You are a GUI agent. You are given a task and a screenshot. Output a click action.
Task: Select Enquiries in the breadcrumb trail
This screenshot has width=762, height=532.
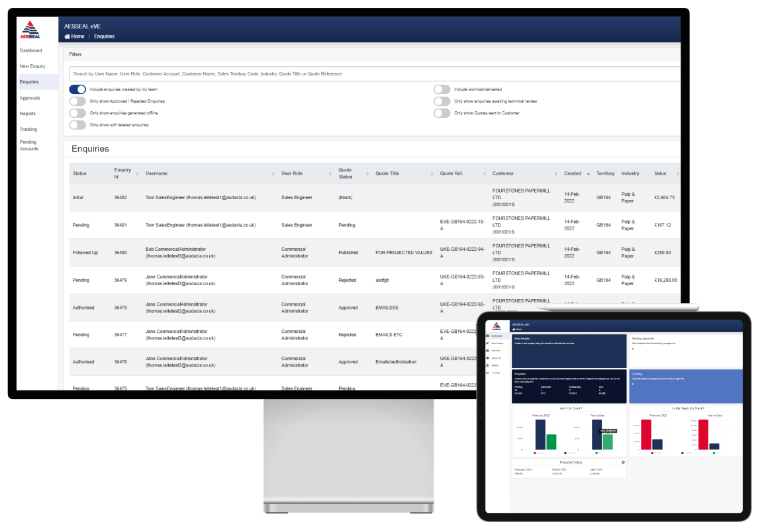(x=104, y=36)
